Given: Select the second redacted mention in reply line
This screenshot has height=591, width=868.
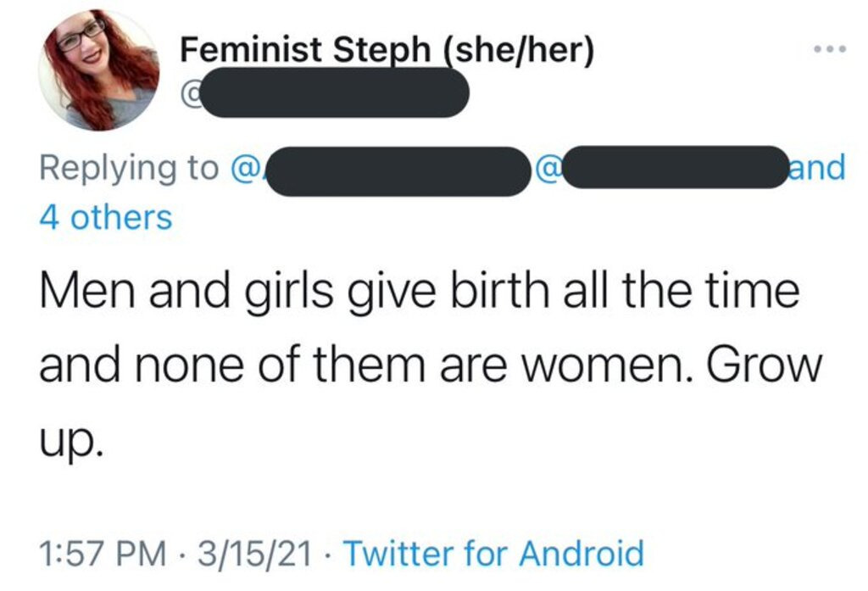Looking at the screenshot, I should click(x=675, y=167).
